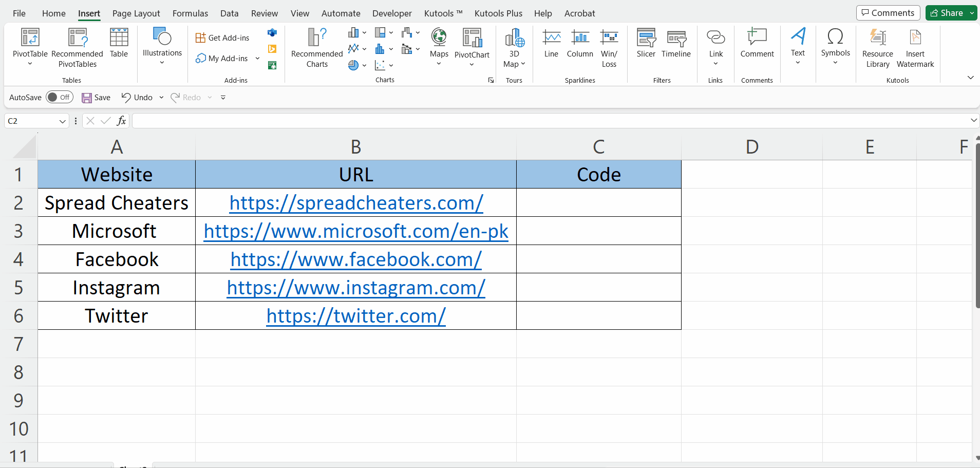
Task: Click the Share button
Action: tap(947, 13)
